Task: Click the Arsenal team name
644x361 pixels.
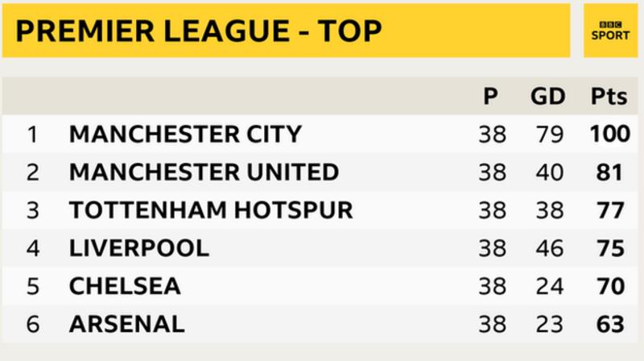Action: click(x=127, y=324)
